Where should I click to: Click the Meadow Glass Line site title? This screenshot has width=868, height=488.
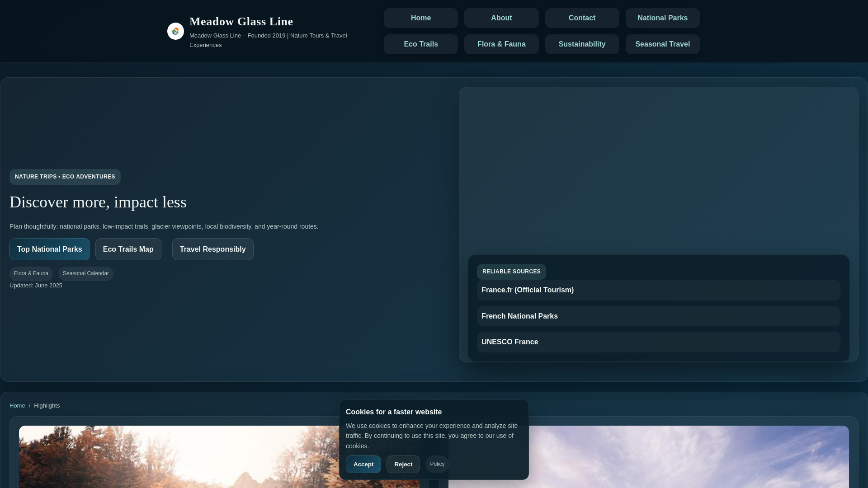(x=241, y=21)
